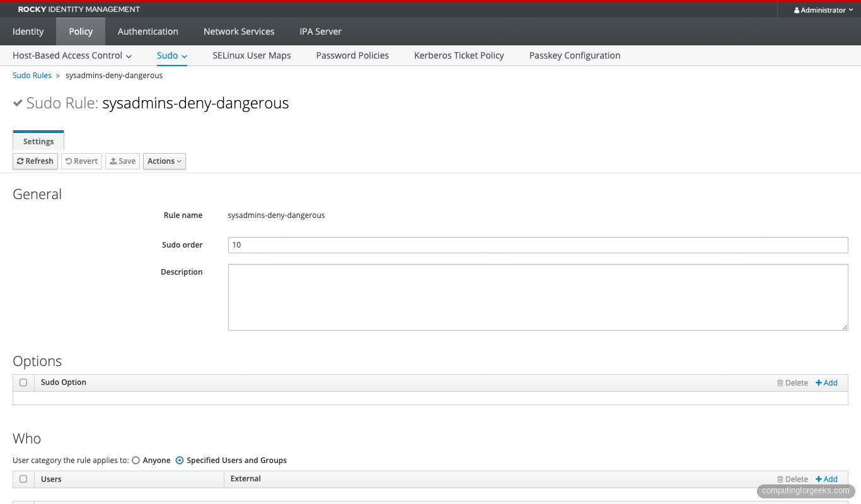861x504 pixels.
Task: Select the Anyone user category radio
Action: (136, 461)
